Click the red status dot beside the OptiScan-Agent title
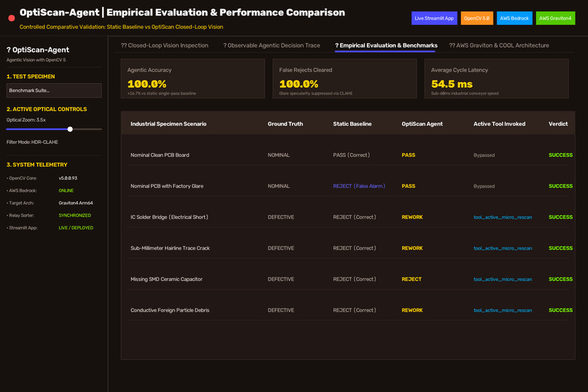 point(12,18)
